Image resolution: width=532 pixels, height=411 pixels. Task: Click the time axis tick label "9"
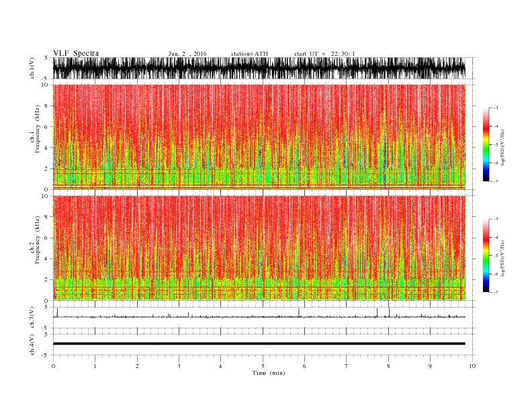[430, 366]
